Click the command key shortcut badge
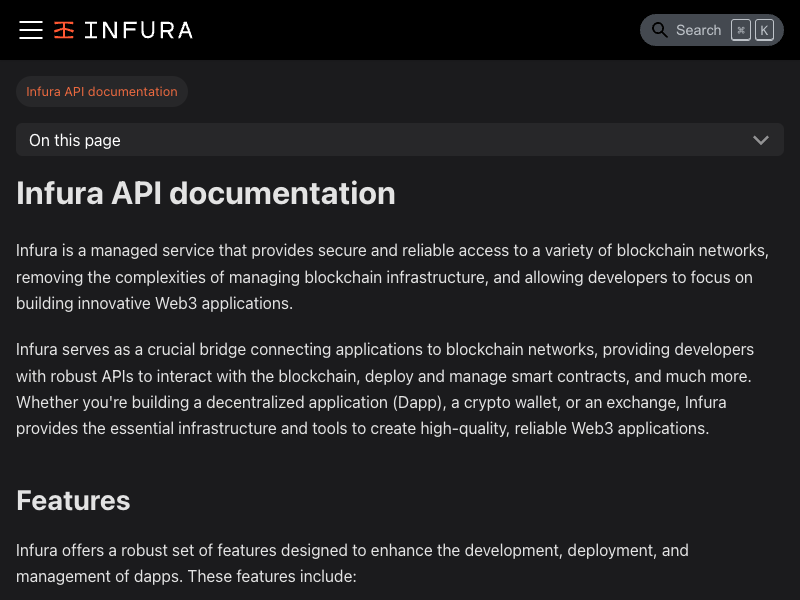 (740, 30)
